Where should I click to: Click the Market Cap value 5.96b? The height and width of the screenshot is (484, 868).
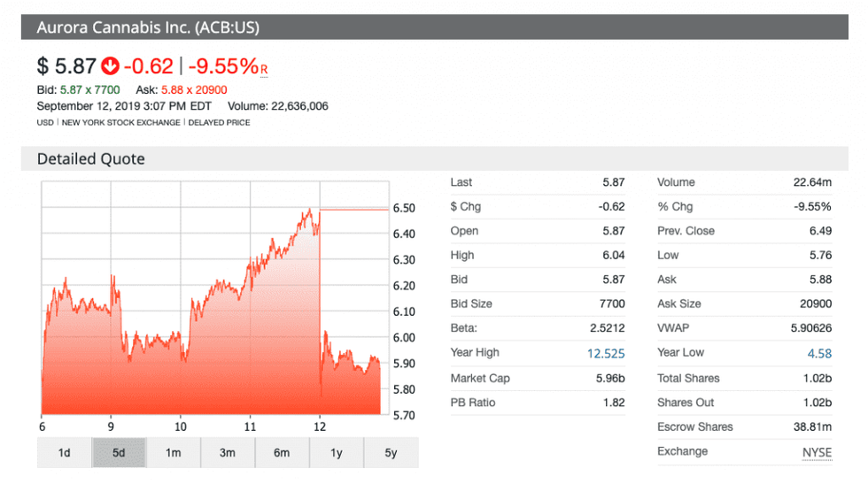pos(609,378)
